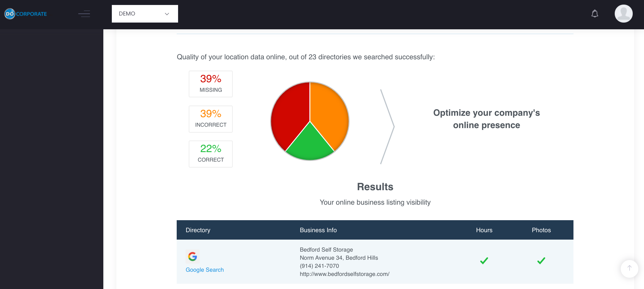
Task: Click the Business Info column header
Action: (x=318, y=230)
